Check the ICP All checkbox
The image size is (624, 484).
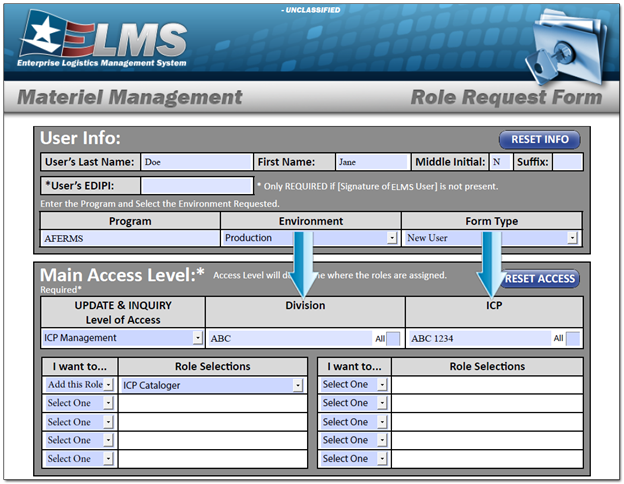coord(573,339)
